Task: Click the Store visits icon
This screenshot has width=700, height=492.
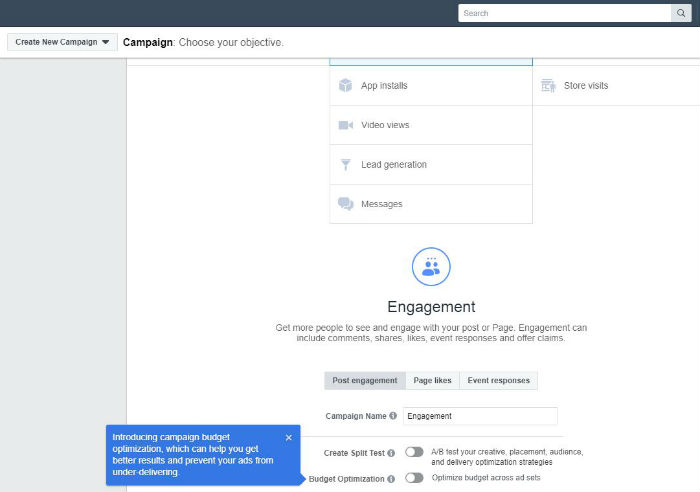Action: [x=548, y=86]
